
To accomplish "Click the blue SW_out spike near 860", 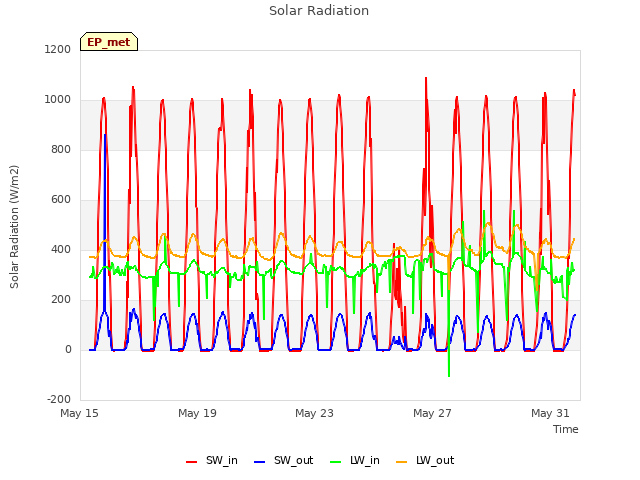I will click(105, 136).
